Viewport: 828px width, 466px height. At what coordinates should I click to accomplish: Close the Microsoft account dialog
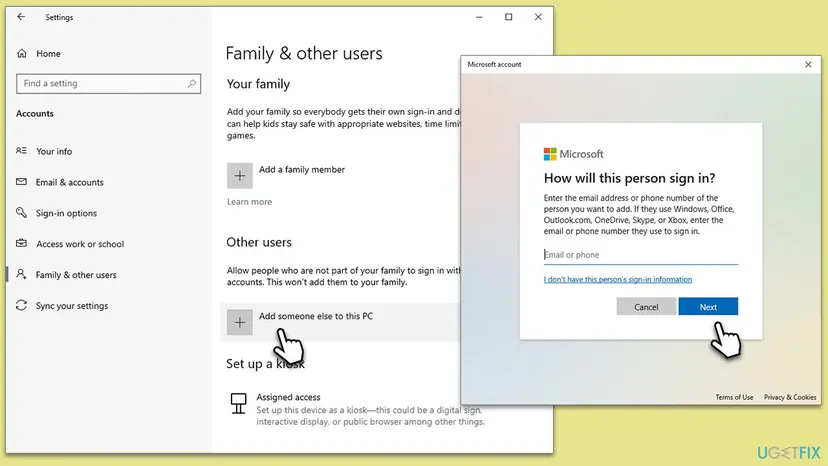808,64
